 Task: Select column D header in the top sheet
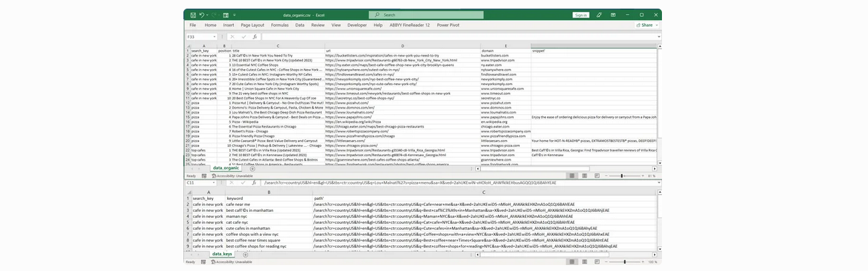[x=403, y=46]
